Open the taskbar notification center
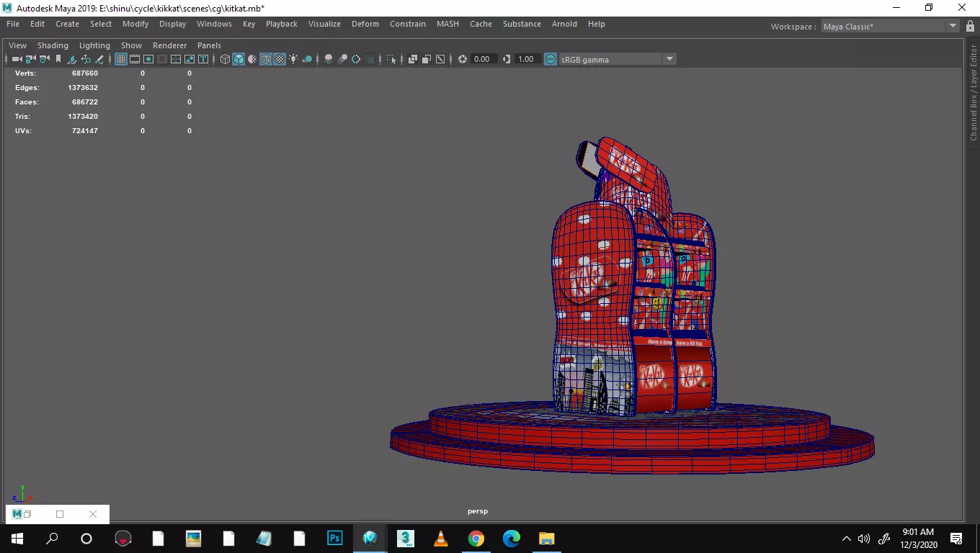This screenshot has height=553, width=980. 957,539
